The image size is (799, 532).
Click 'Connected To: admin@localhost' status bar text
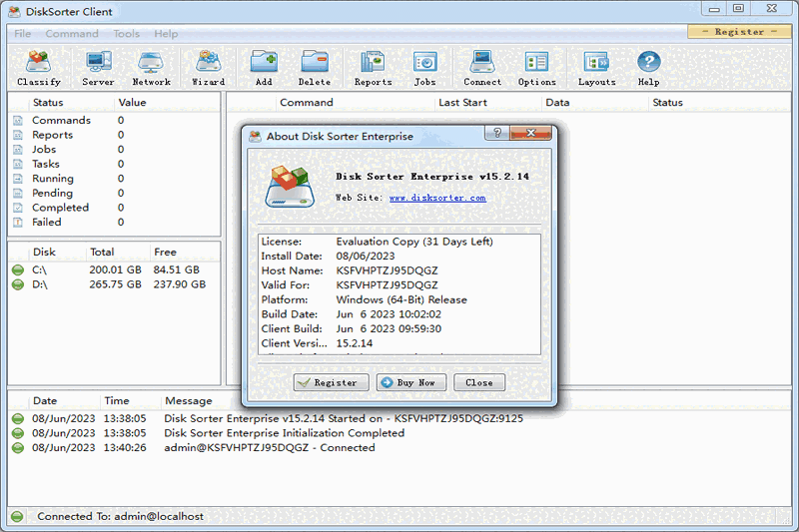pos(120,517)
